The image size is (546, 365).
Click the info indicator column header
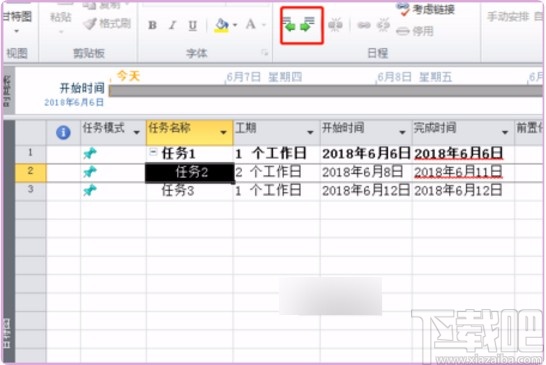coord(63,132)
